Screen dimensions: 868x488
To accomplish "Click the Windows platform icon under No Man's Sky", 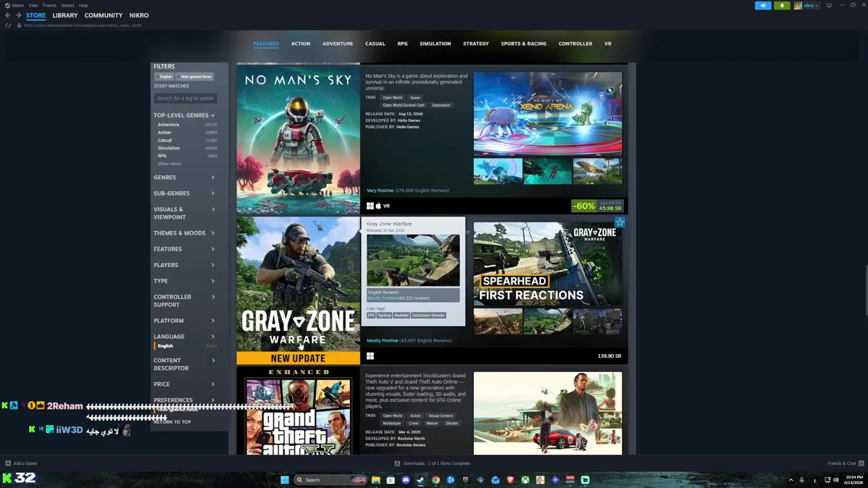I will click(370, 205).
